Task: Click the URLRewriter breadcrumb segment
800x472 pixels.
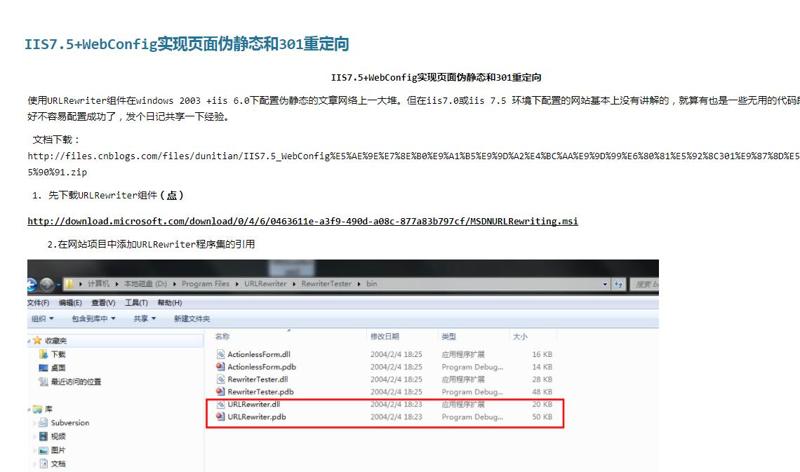Action: (x=265, y=284)
